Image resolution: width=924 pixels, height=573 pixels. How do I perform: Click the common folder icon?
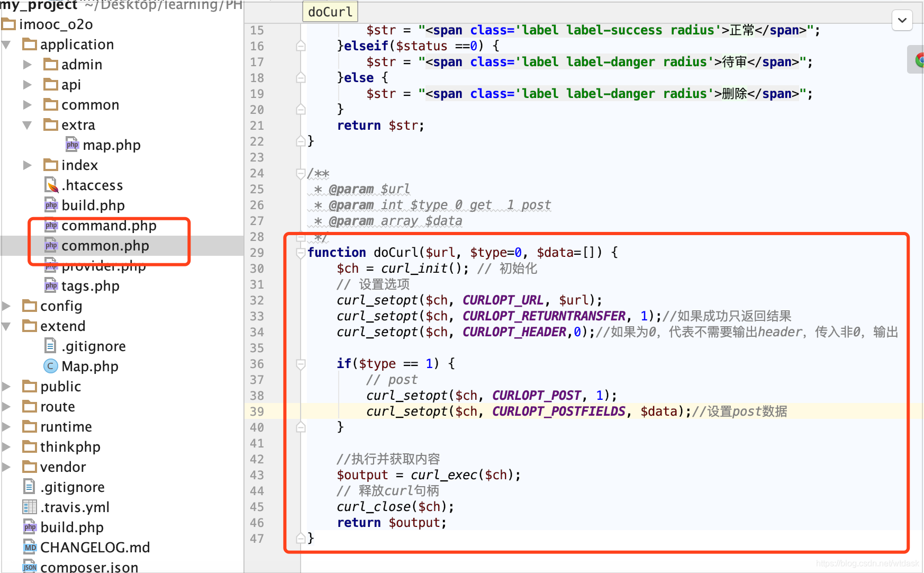point(51,105)
